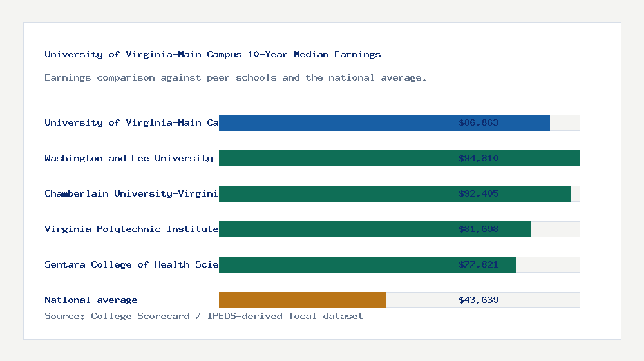Click the blue University of Virginia earnings bar
Image resolution: width=644 pixels, height=361 pixels.
(x=384, y=123)
